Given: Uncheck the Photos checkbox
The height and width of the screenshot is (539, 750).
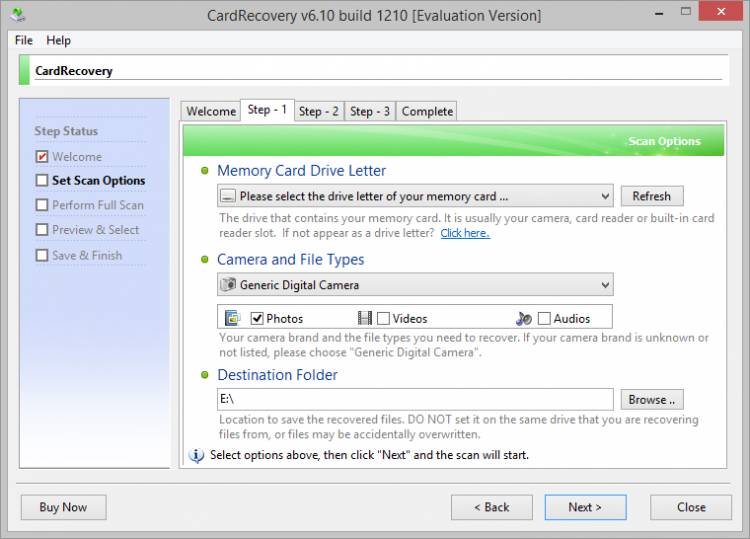Looking at the screenshot, I should click(257, 319).
